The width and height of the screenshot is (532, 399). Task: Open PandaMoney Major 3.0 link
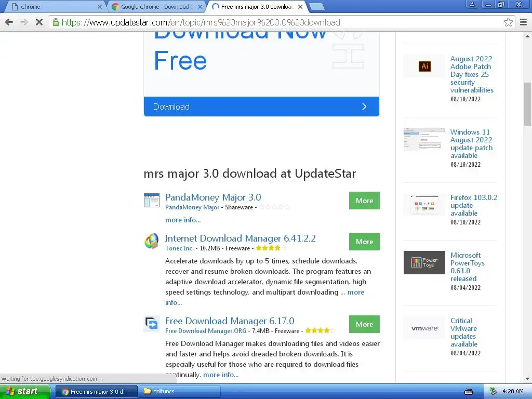(x=213, y=197)
